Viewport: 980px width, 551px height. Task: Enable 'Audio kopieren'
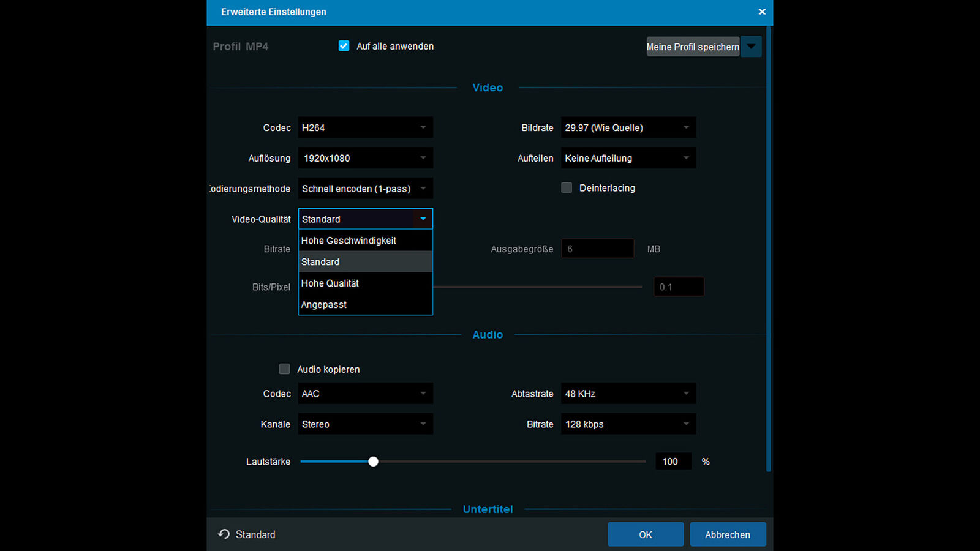(x=284, y=369)
